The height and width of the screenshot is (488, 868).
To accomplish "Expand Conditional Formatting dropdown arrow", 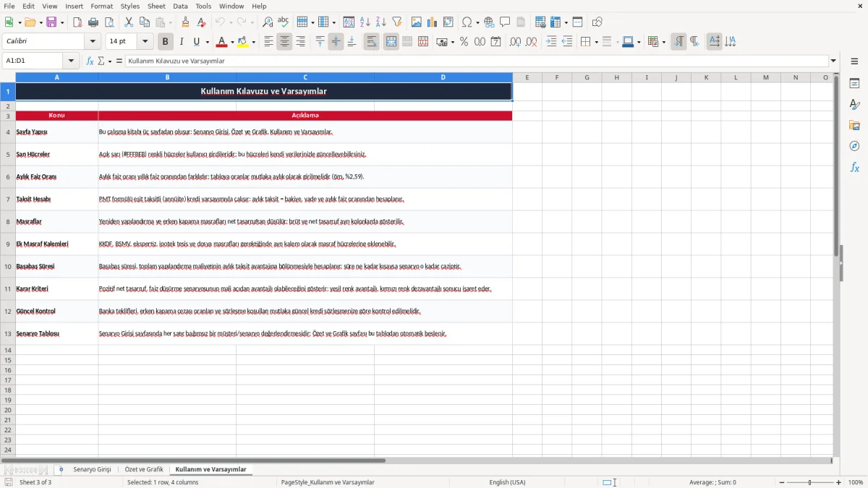I will coord(663,42).
